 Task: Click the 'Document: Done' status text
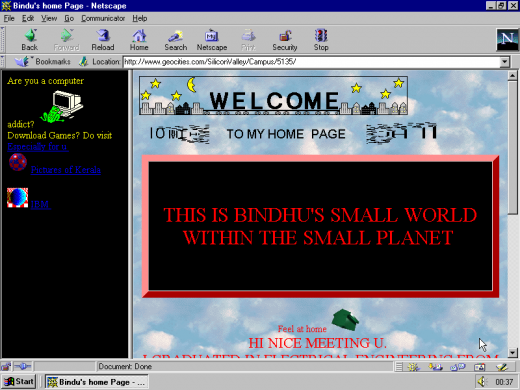tap(125, 367)
